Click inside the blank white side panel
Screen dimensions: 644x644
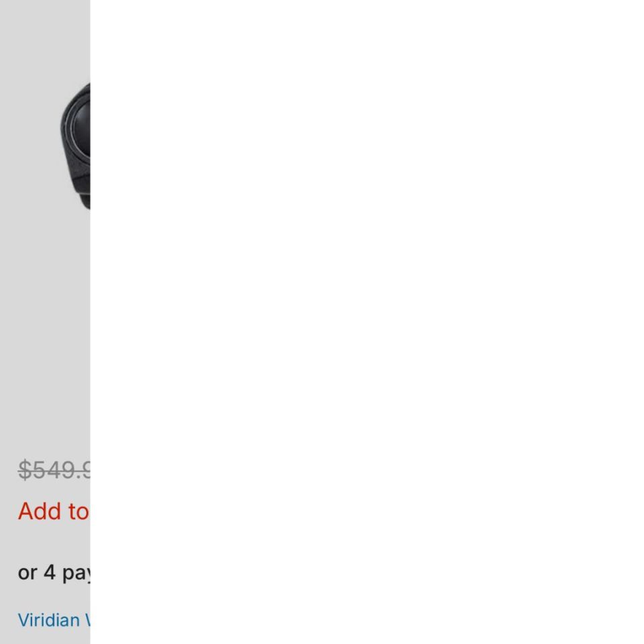click(x=367, y=322)
